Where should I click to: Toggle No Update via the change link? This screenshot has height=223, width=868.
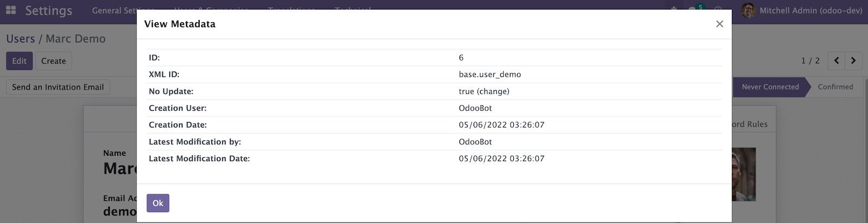click(493, 91)
